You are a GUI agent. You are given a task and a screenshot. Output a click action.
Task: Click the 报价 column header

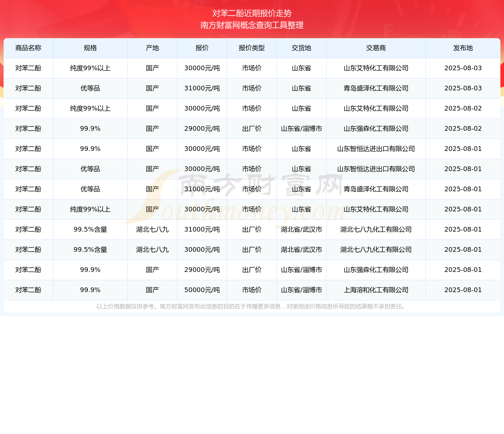[x=202, y=48]
